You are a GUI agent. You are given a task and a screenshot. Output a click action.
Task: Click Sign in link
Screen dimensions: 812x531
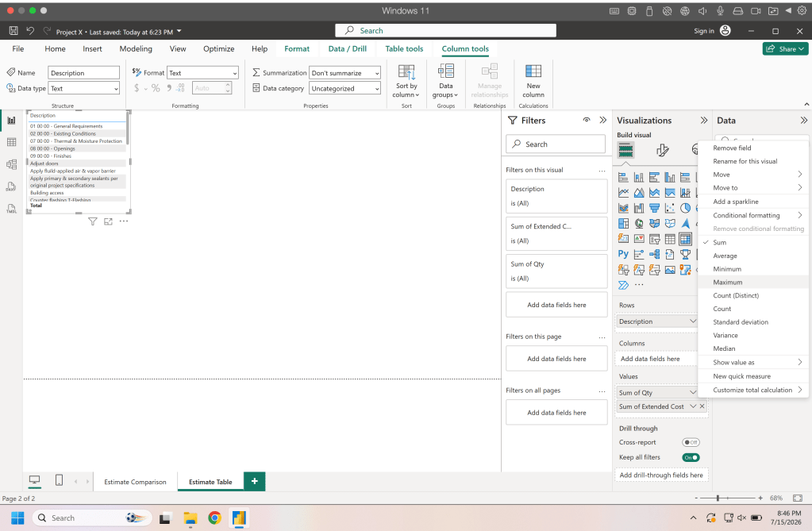(704, 31)
